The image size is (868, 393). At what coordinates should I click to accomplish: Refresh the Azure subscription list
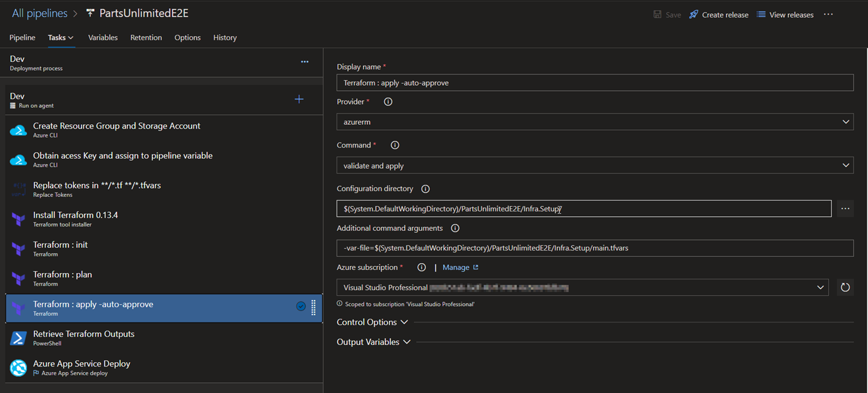[845, 288]
